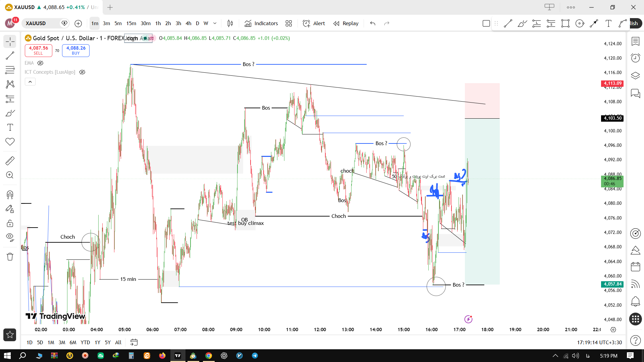This screenshot has width=644, height=362.
Task: Open the alerts clock panel
Action: (636, 58)
